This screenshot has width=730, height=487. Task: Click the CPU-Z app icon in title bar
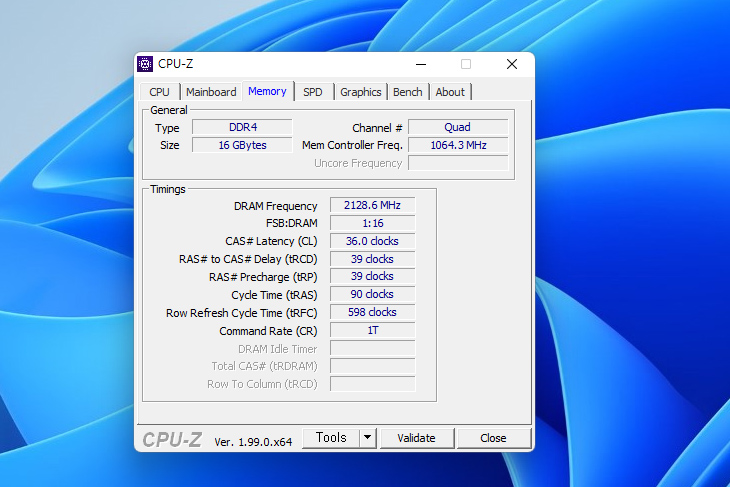click(145, 64)
